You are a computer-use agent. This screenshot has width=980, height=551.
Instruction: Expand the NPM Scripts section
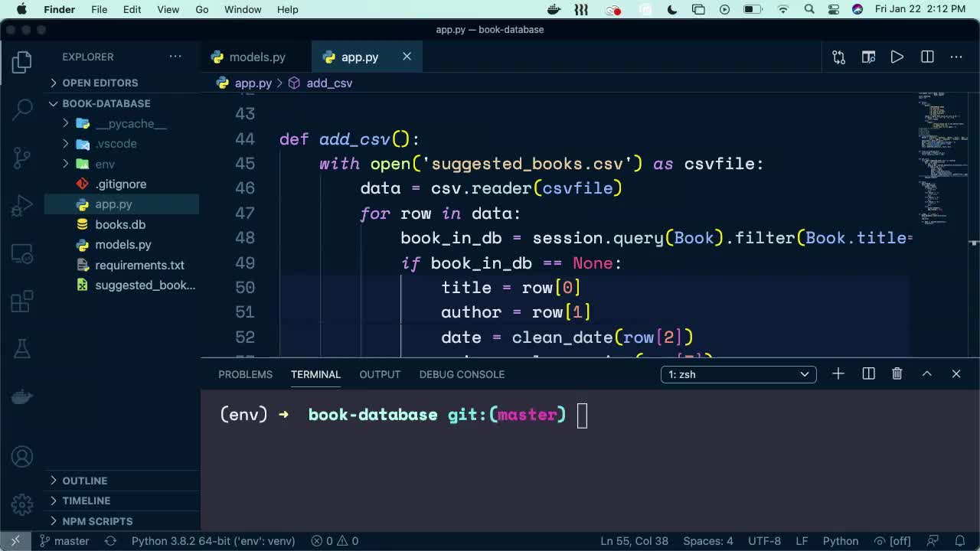coord(97,521)
